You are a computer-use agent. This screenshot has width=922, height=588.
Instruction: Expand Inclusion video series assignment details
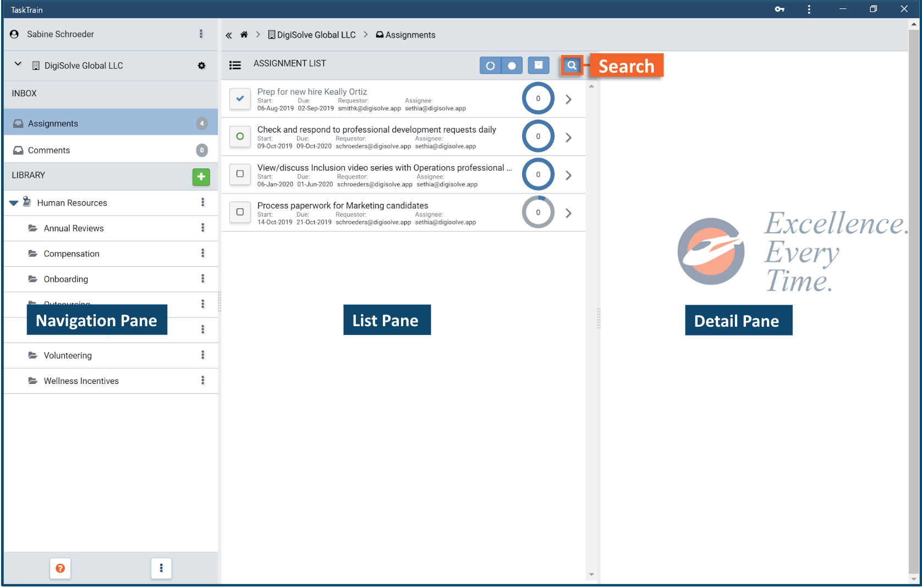(x=569, y=175)
